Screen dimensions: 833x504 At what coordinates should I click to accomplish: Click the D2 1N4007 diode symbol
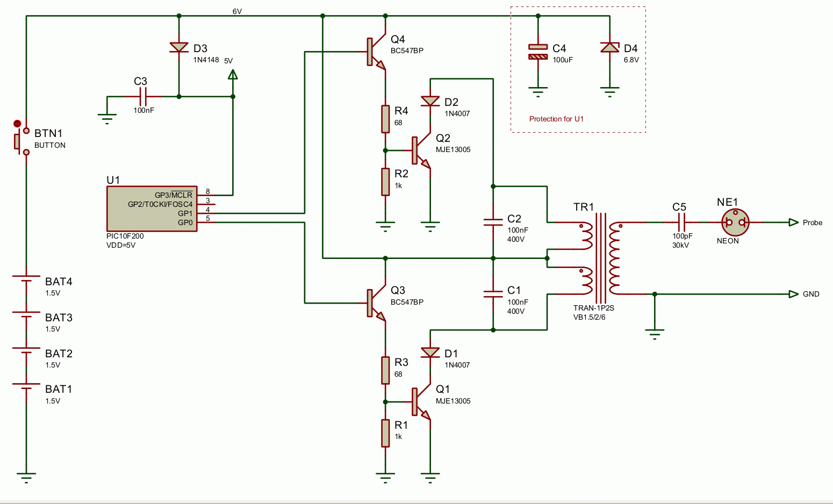tap(430, 101)
